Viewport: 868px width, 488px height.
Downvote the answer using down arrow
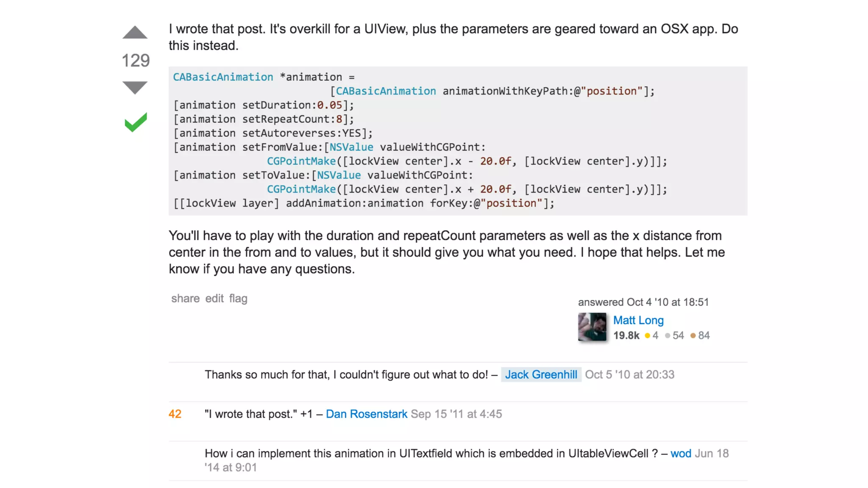pyautogui.click(x=135, y=88)
